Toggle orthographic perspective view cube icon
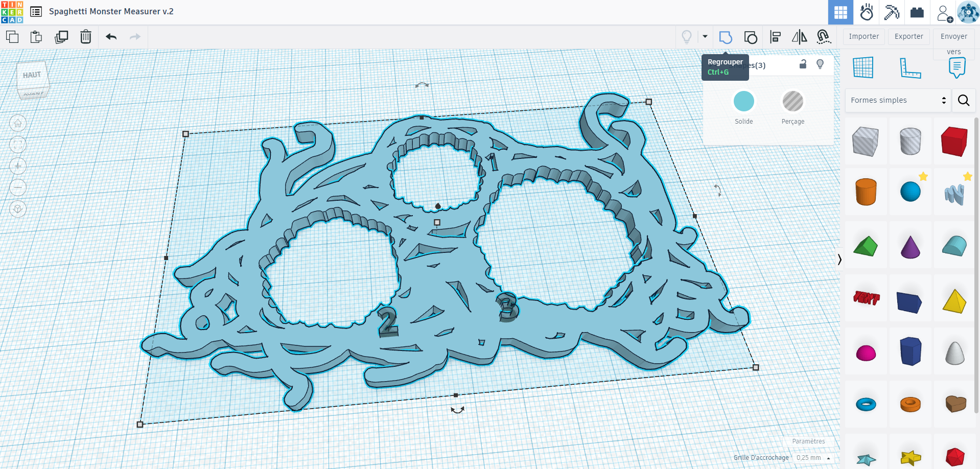Viewport: 980px width, 469px height. tap(18, 209)
